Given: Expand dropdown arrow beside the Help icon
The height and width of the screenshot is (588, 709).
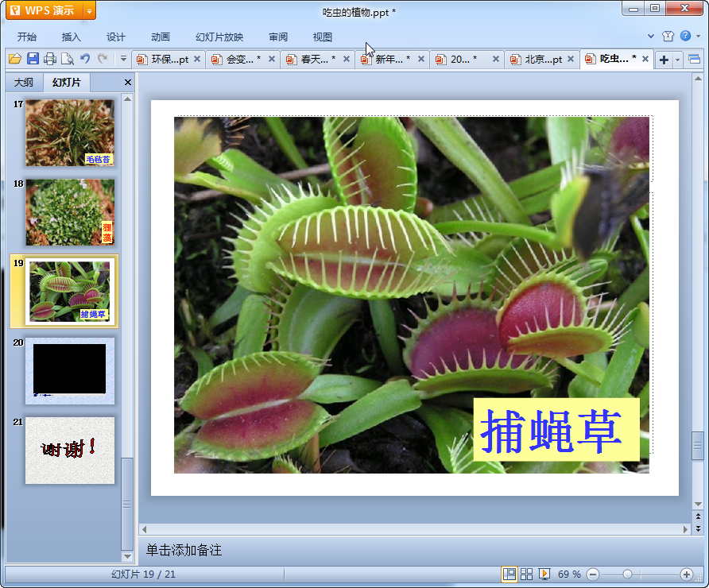Looking at the screenshot, I should [698, 37].
